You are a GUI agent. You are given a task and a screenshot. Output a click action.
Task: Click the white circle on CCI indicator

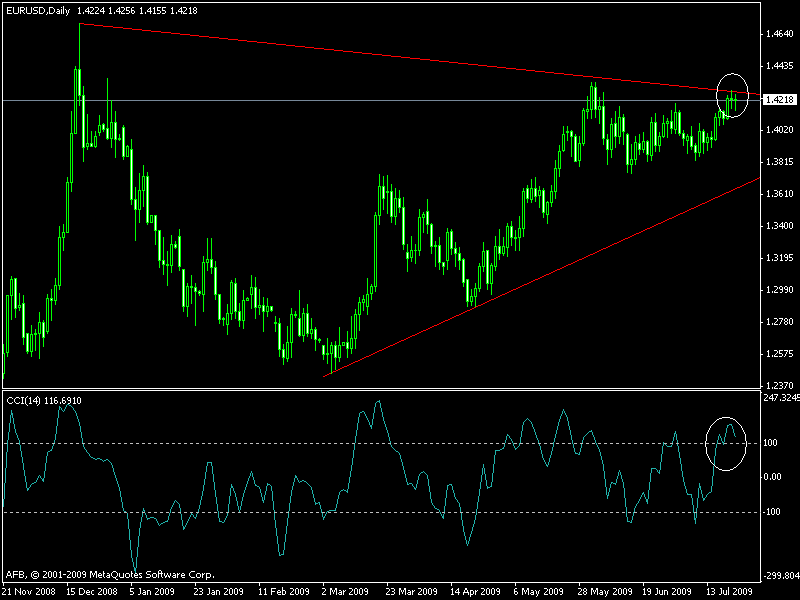point(726,443)
